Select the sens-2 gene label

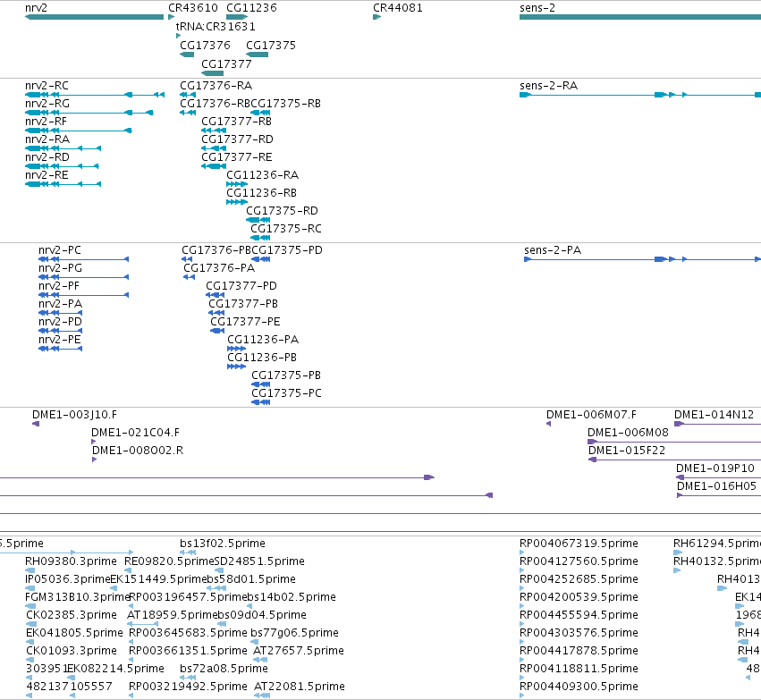coord(537,8)
